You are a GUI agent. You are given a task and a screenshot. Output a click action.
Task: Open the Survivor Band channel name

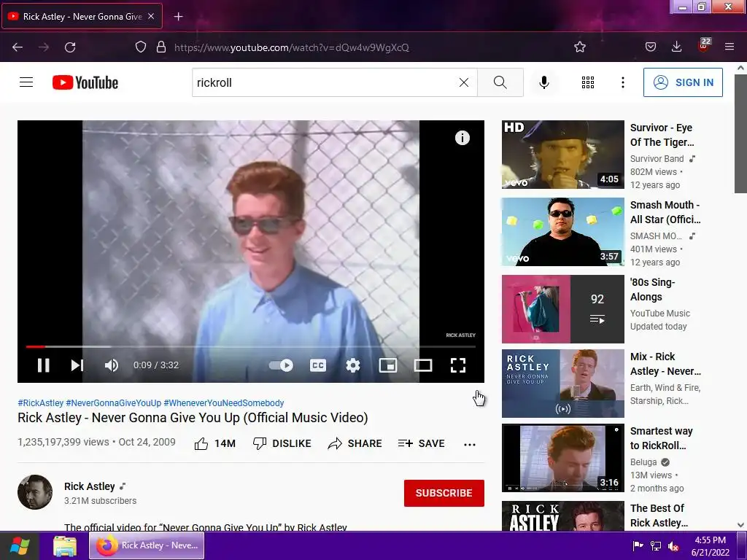pyautogui.click(x=657, y=158)
